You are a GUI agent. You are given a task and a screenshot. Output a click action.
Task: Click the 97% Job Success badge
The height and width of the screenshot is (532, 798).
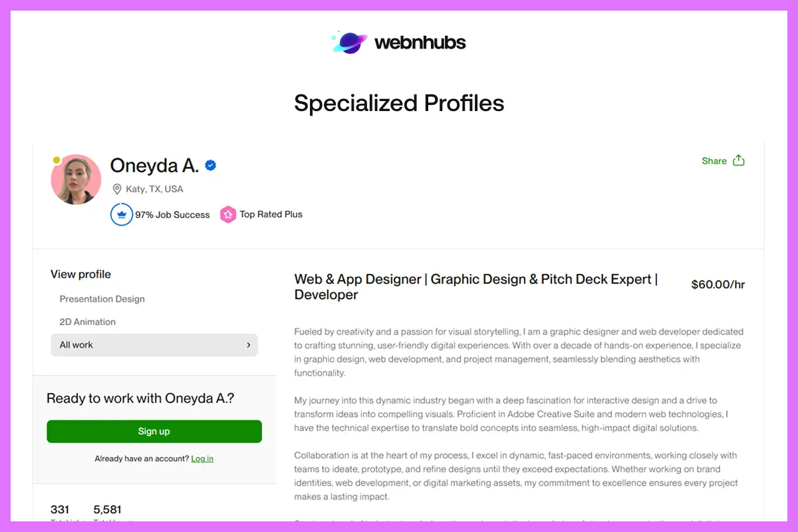160,214
